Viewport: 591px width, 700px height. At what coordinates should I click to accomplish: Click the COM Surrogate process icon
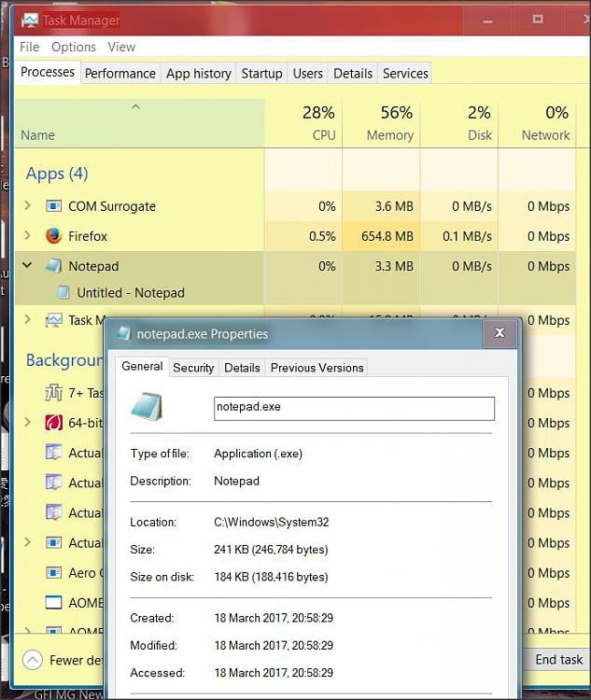(53, 206)
